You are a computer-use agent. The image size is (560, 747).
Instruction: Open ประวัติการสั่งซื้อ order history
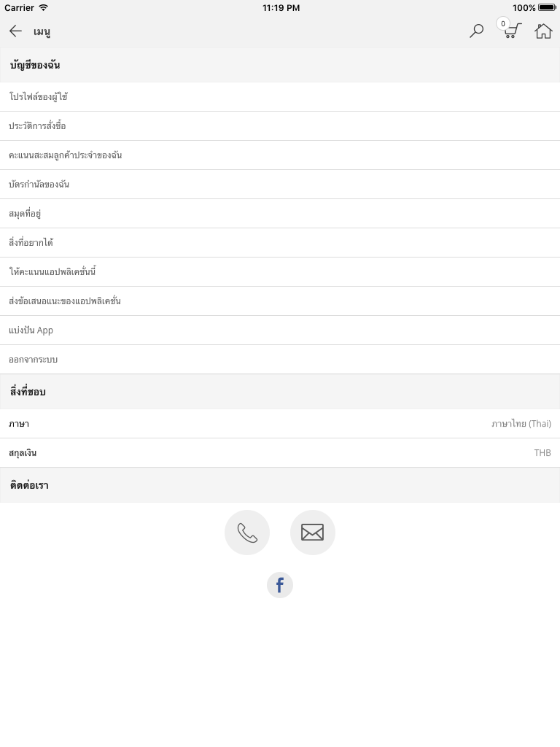pos(280,126)
